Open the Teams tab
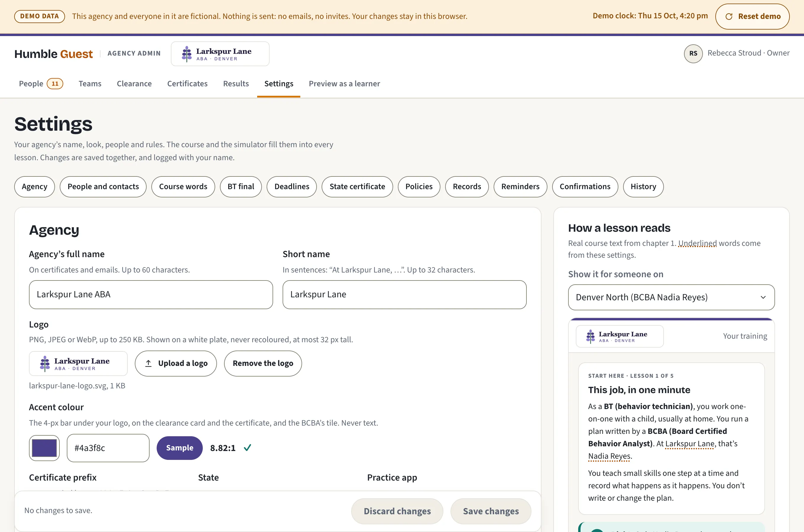The height and width of the screenshot is (532, 804). 90,83
